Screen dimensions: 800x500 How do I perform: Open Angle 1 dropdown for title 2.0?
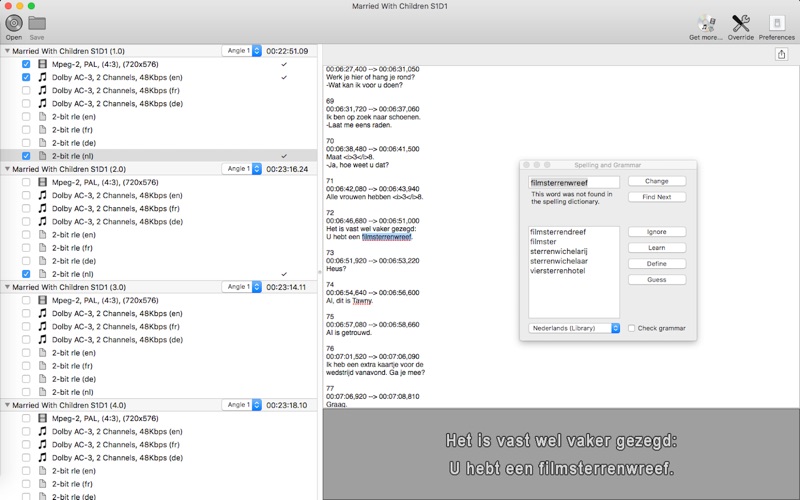click(242, 169)
